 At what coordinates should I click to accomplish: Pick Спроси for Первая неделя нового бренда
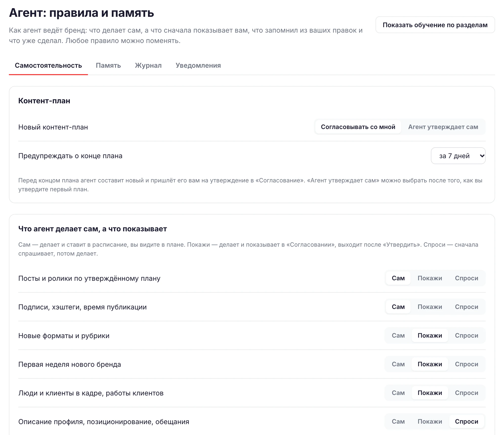pyautogui.click(x=466, y=364)
